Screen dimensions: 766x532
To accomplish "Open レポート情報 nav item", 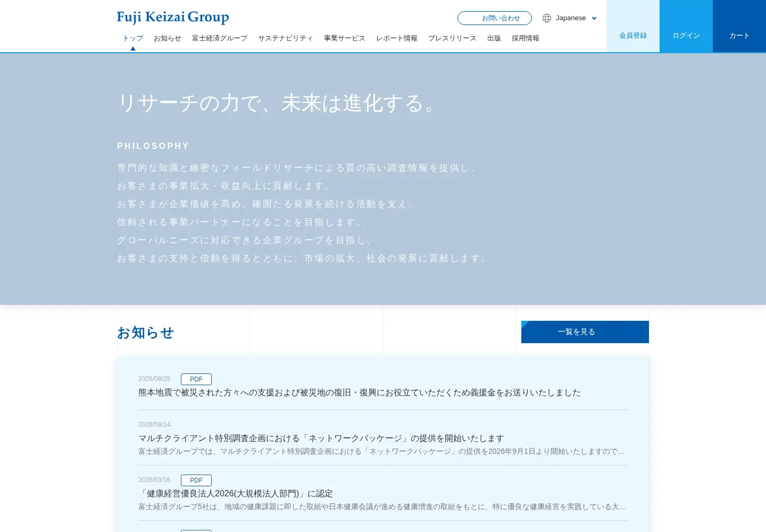I will point(397,38).
